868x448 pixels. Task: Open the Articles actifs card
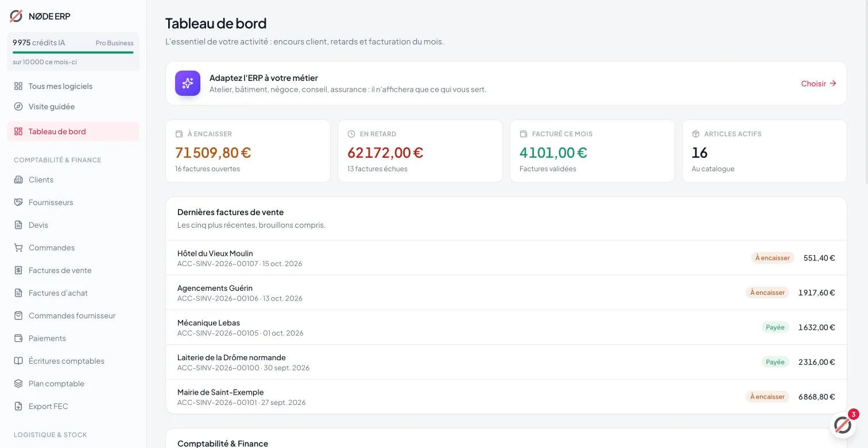click(765, 151)
